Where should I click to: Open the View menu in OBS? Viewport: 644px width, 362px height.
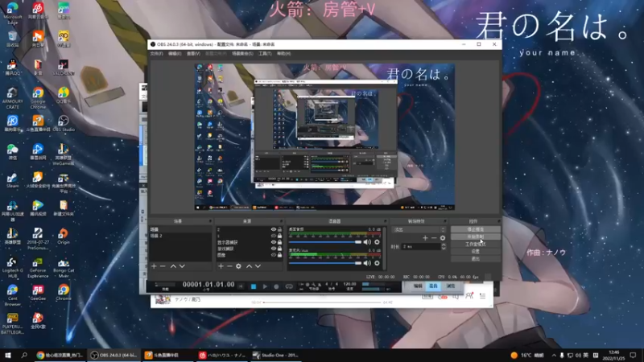193,54
